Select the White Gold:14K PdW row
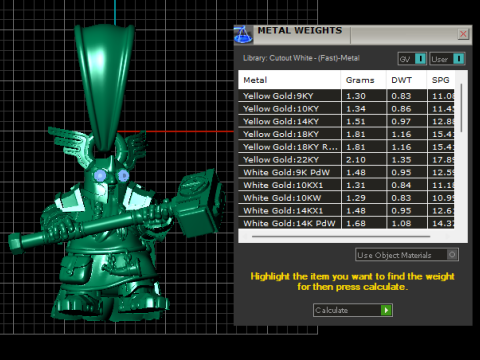Image resolution: width=480 pixels, height=360 pixels. click(346, 223)
